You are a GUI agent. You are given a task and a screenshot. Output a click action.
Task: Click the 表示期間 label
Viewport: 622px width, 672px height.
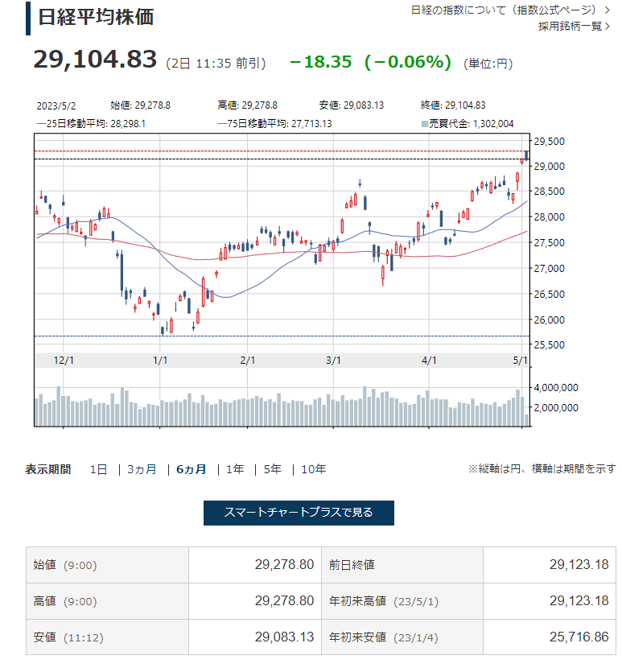[48, 469]
